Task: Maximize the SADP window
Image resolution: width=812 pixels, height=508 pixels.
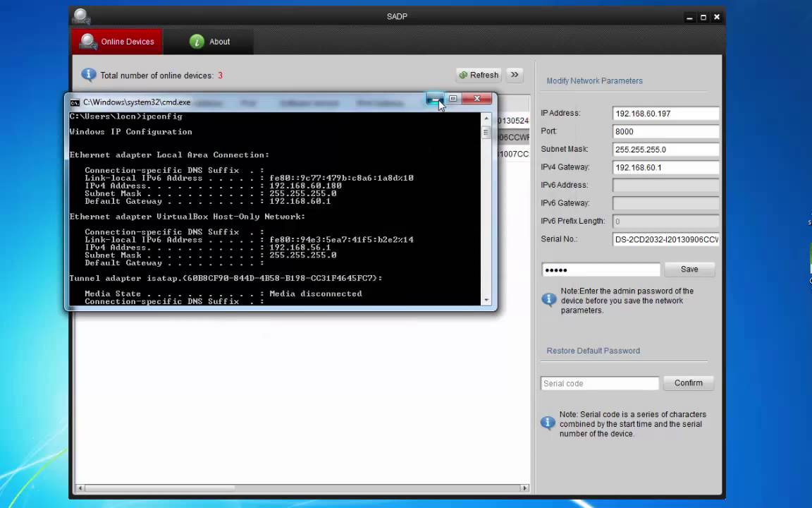Action: point(703,17)
